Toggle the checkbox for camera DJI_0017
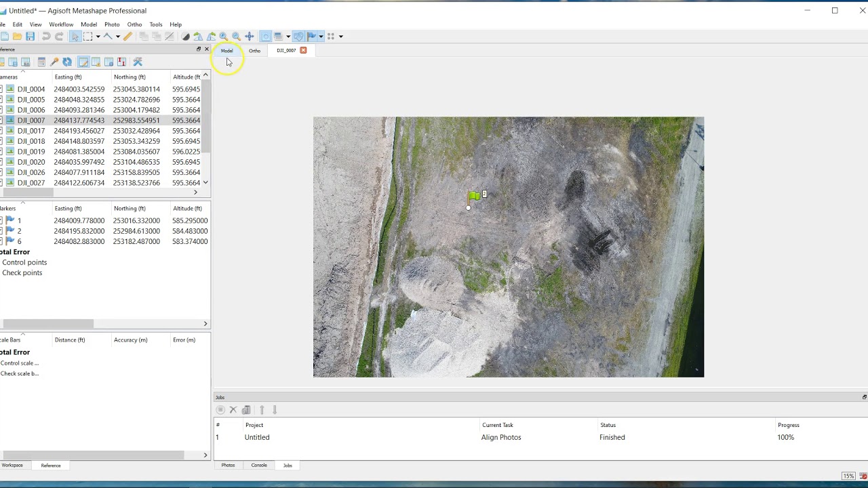Screen dimensions: 868x488 point(1,131)
